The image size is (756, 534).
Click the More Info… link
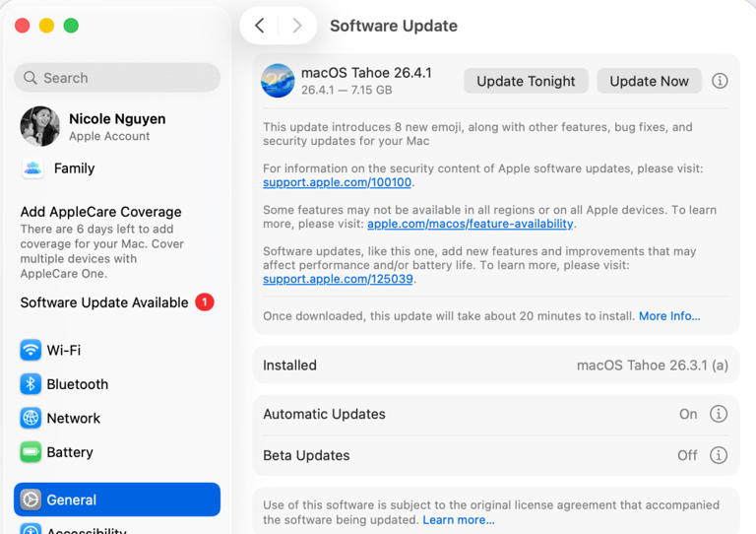tap(669, 316)
